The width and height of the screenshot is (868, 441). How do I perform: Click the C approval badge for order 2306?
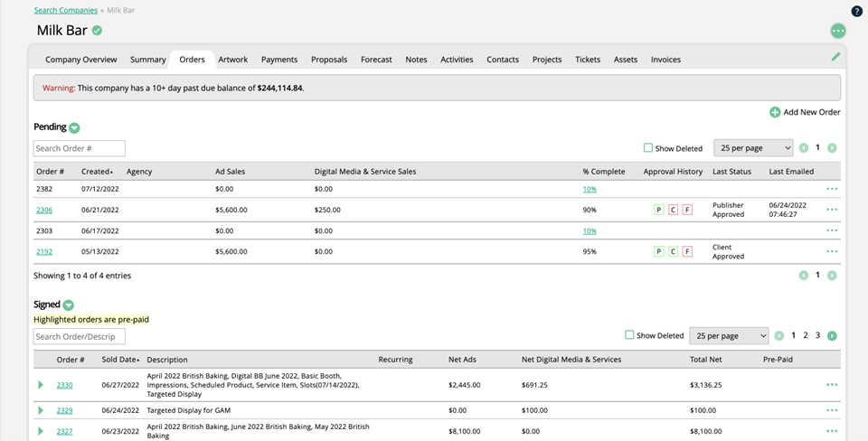[673, 210]
